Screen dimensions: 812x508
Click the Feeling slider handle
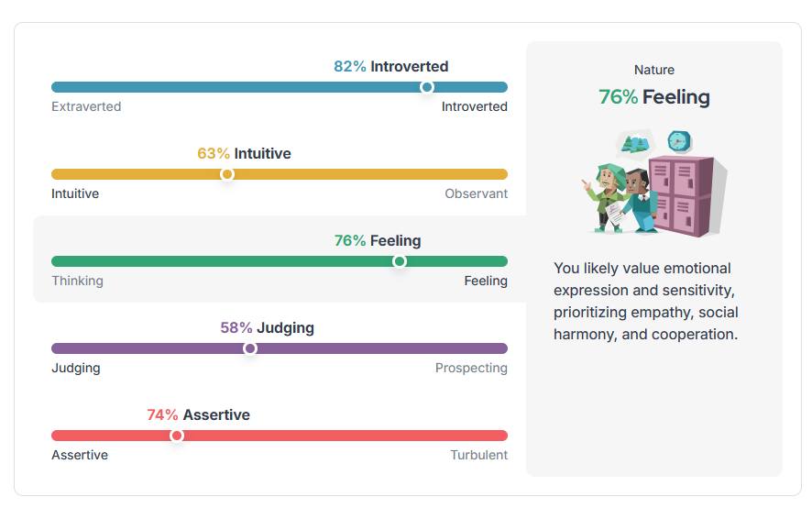[x=400, y=261]
